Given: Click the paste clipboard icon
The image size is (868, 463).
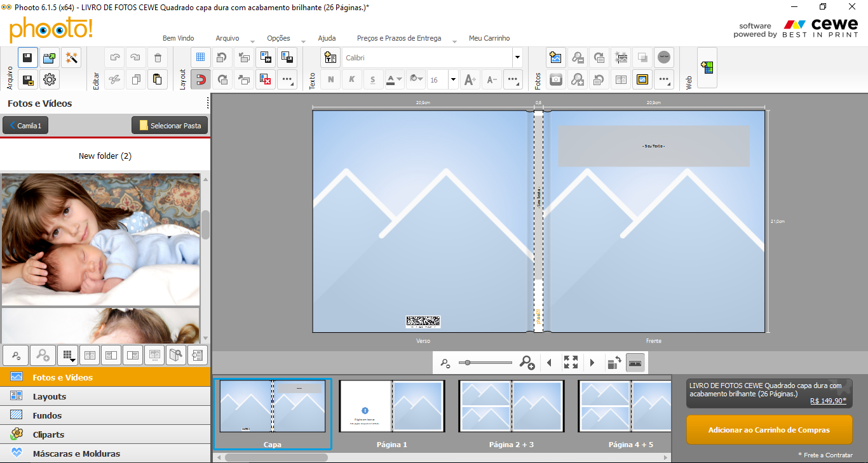Looking at the screenshot, I should coord(158,79).
